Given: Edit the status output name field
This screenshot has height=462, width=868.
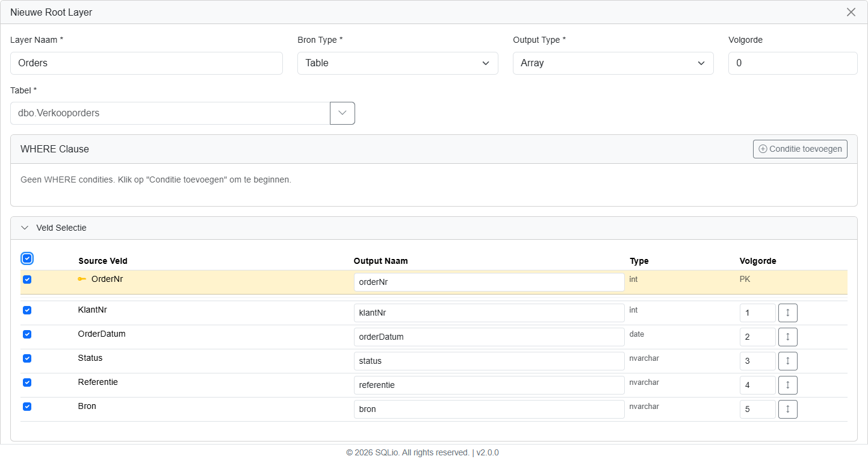Looking at the screenshot, I should point(489,361).
